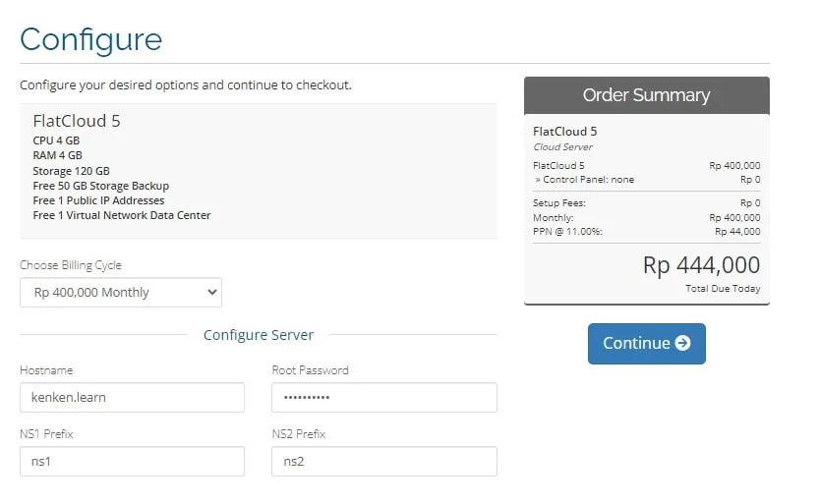819x504 pixels.
Task: Click the Root Password label text
Action: (310, 370)
